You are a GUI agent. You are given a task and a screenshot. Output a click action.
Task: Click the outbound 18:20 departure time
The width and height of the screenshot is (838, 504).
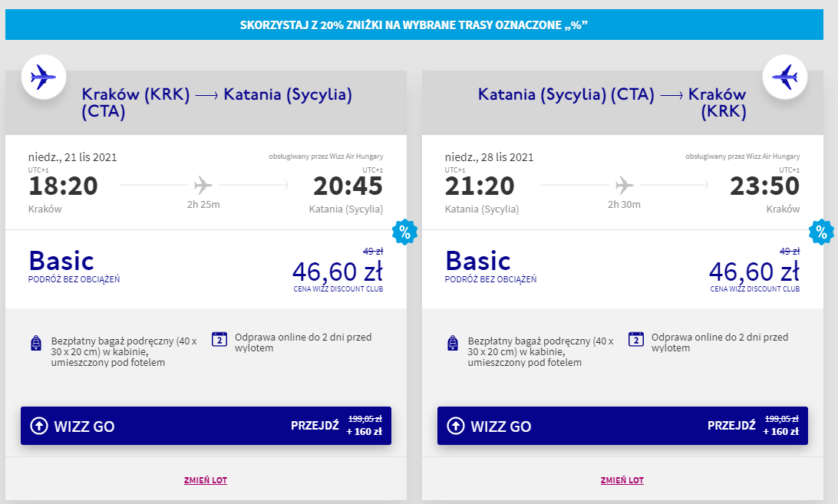pos(63,186)
